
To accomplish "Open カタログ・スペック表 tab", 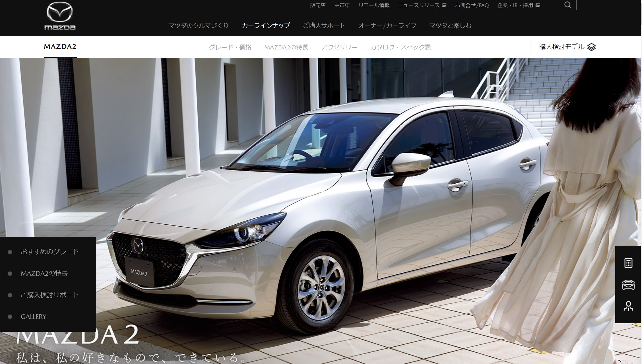I will tap(400, 47).
